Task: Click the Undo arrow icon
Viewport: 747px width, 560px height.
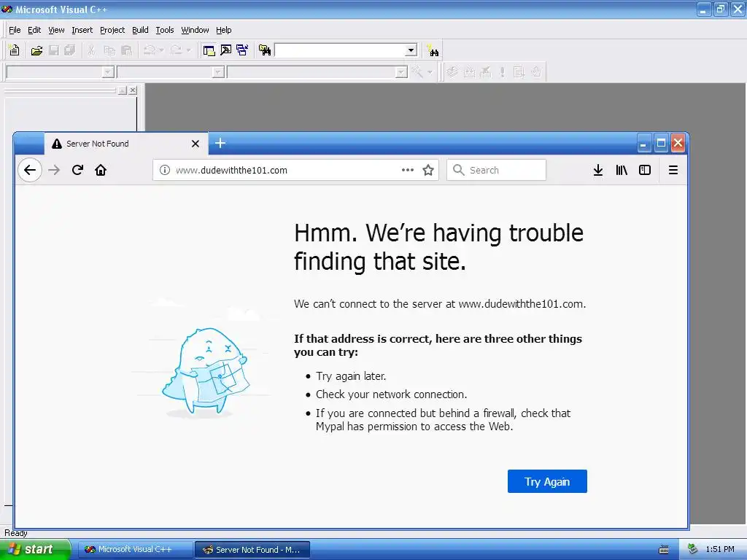Action: [150, 50]
